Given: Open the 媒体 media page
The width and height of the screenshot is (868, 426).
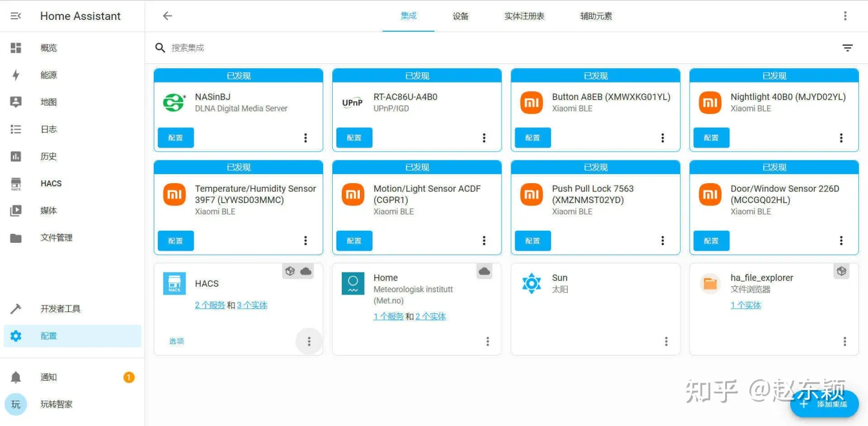Looking at the screenshot, I should click(72, 210).
